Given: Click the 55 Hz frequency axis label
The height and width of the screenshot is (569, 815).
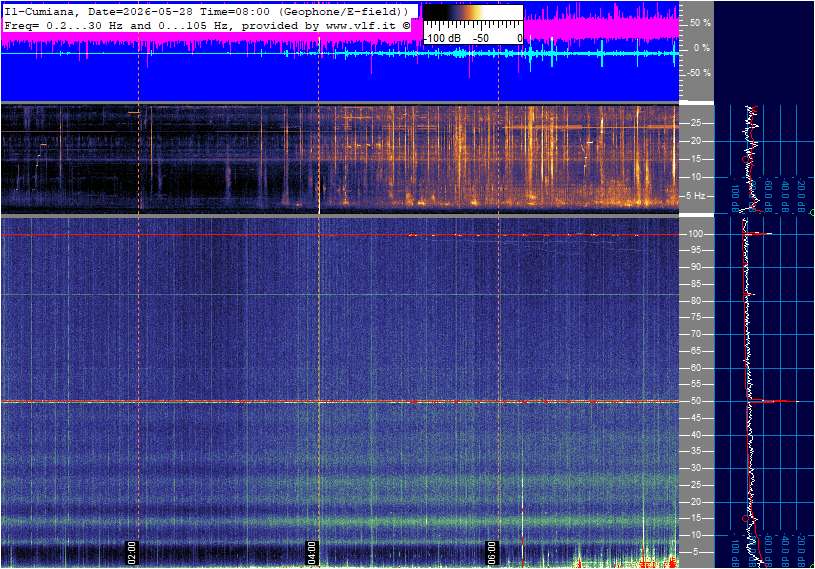Looking at the screenshot, I should tap(695, 385).
